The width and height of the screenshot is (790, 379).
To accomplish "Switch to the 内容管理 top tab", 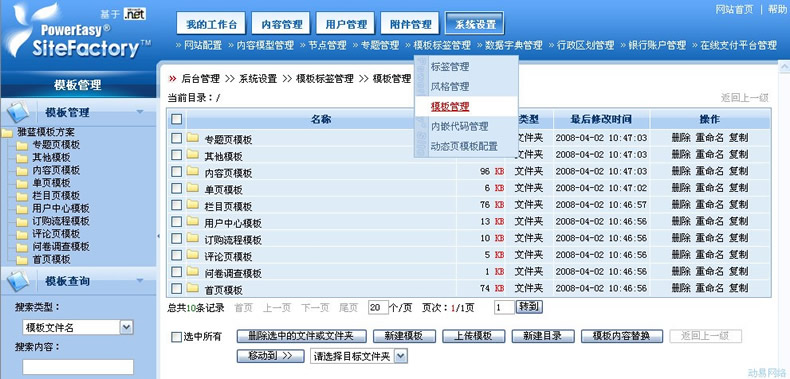I will click(282, 24).
